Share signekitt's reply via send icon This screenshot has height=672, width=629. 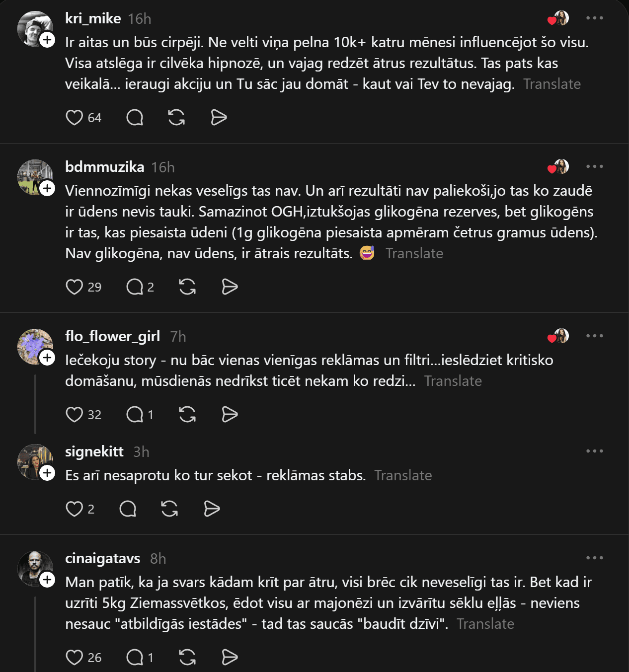[212, 509]
